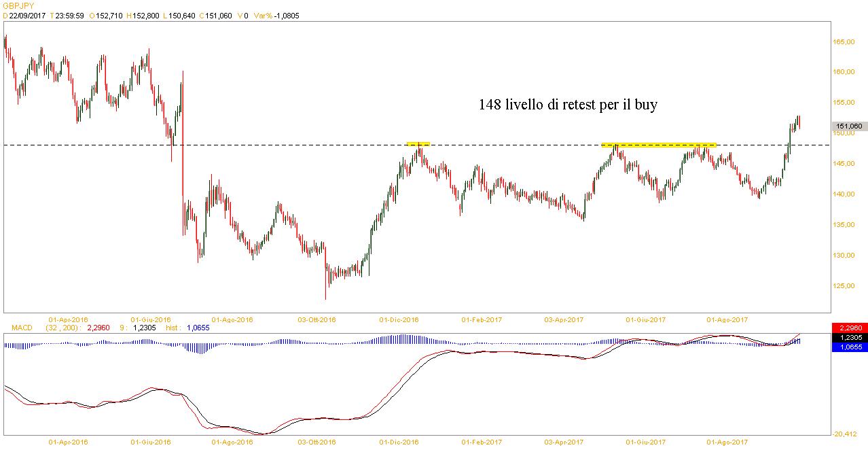This screenshot has width=868, height=454.
Task: Click the blue histogram value box 1,0655
Action: click(x=849, y=347)
